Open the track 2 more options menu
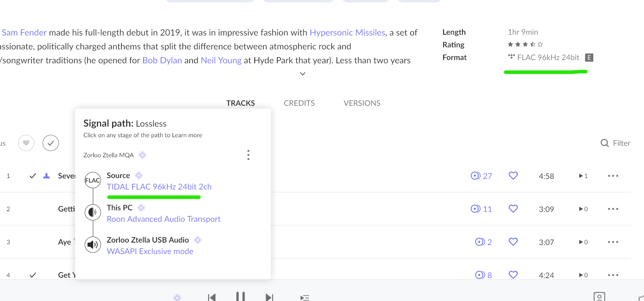 pyautogui.click(x=613, y=209)
